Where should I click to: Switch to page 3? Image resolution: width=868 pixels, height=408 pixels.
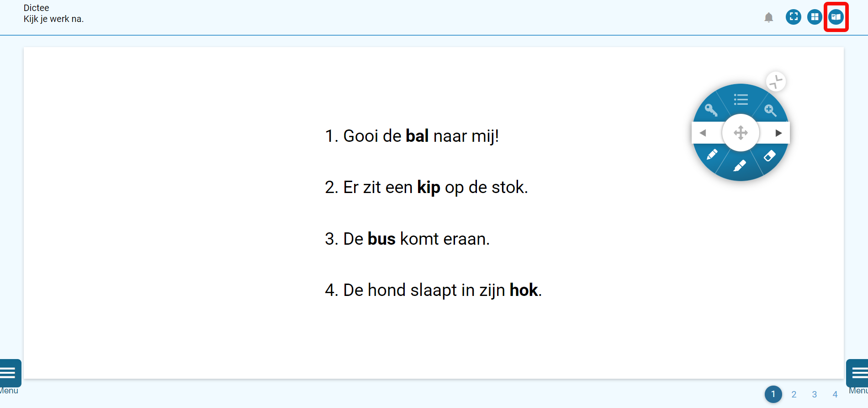(x=815, y=394)
